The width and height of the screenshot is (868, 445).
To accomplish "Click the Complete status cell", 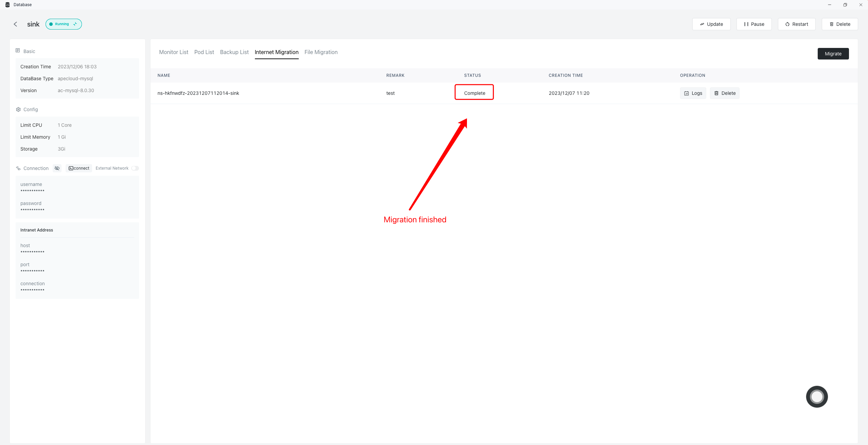I will click(x=474, y=93).
